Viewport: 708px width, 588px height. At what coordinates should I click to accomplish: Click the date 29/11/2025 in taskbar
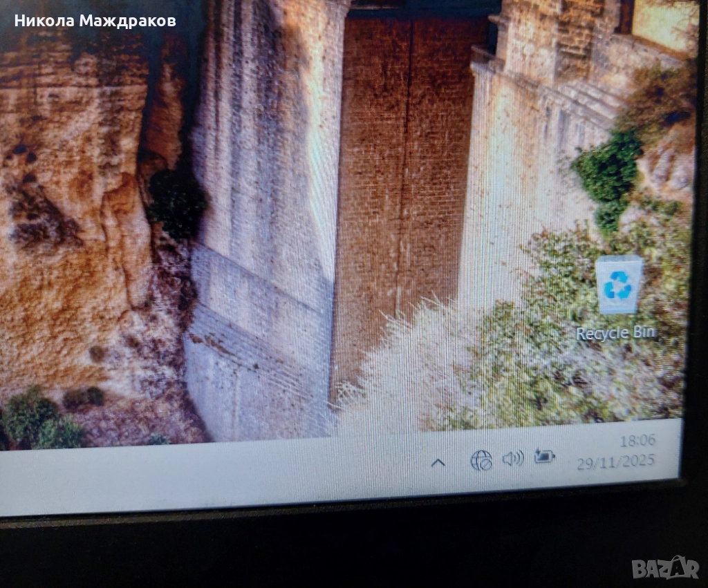[616, 461]
